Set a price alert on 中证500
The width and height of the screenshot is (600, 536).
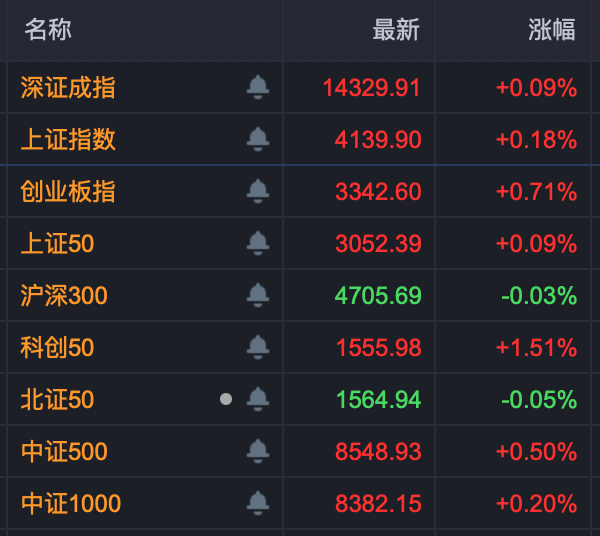pyautogui.click(x=258, y=451)
